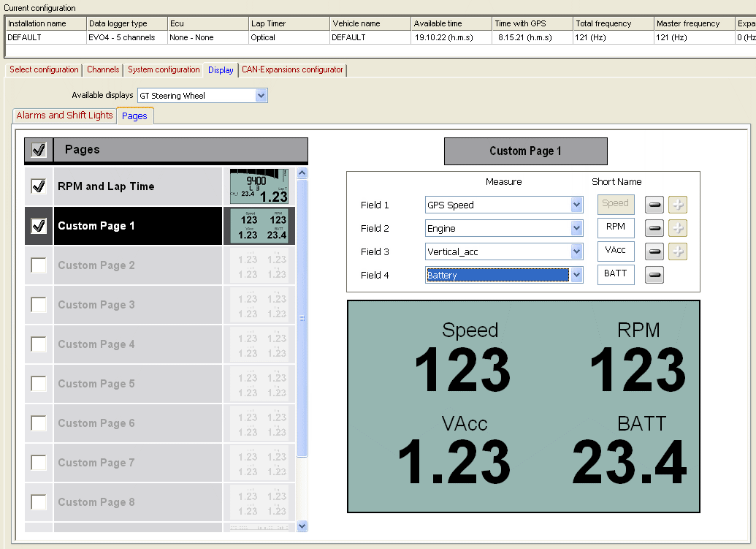Click the Optical lap timer cell
Viewport: 756px width, 549px height.
tap(289, 37)
